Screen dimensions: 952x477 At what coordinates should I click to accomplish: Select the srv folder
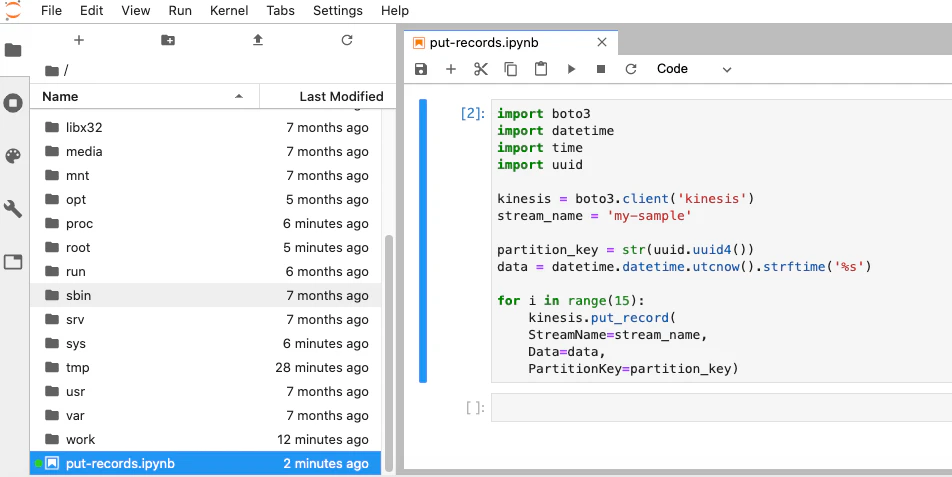[x=206, y=319]
